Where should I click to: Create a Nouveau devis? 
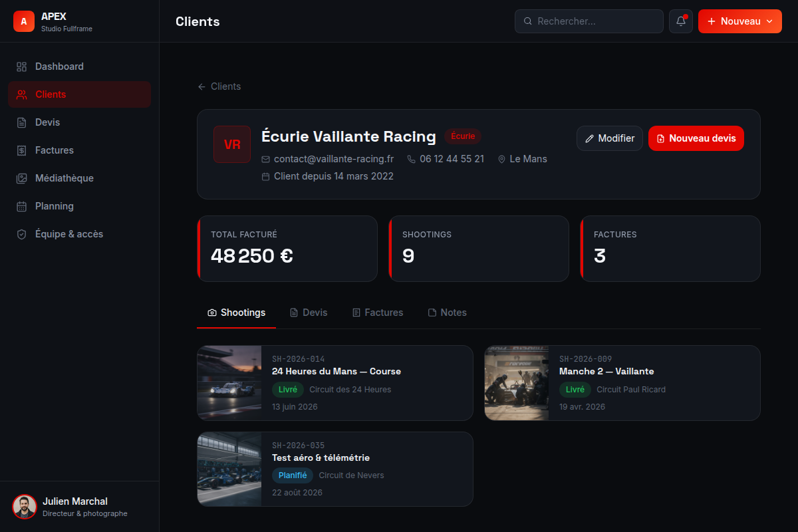click(696, 138)
